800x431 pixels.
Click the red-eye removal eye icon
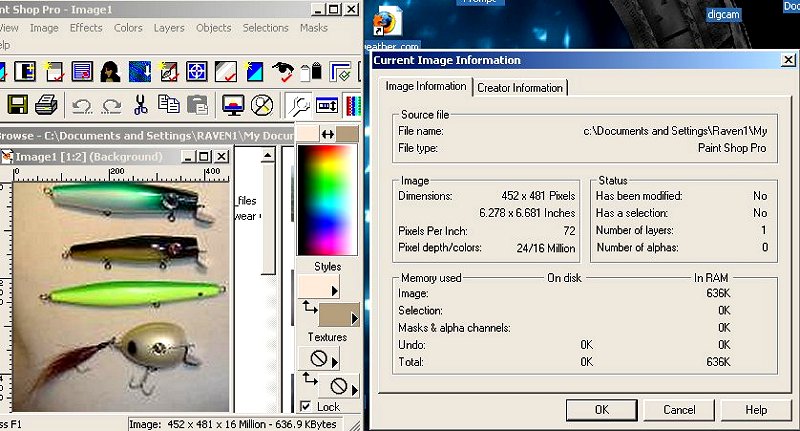(285, 71)
